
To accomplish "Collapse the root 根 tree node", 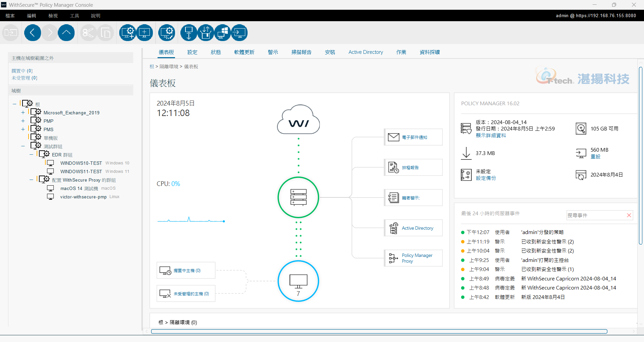I will tap(14, 104).
